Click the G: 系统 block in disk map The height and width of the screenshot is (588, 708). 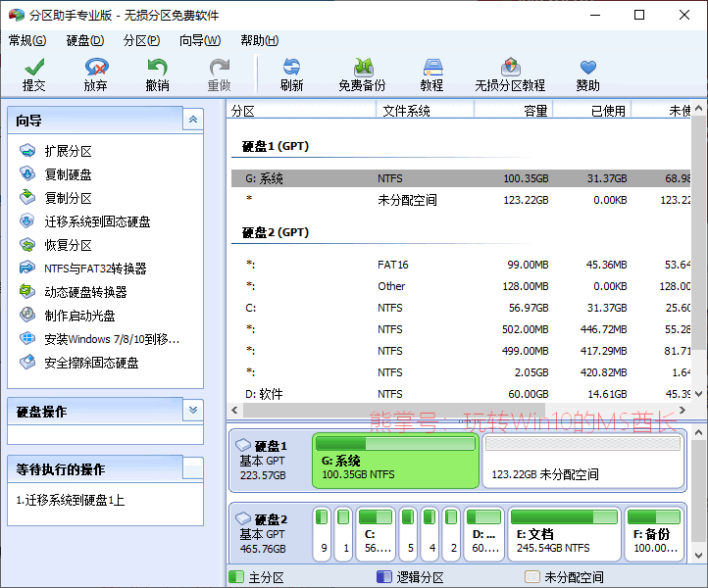395,461
